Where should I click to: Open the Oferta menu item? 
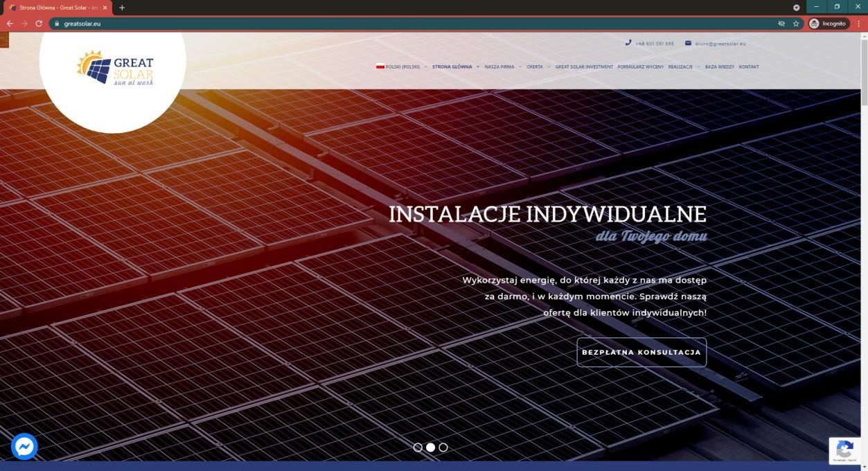point(535,67)
